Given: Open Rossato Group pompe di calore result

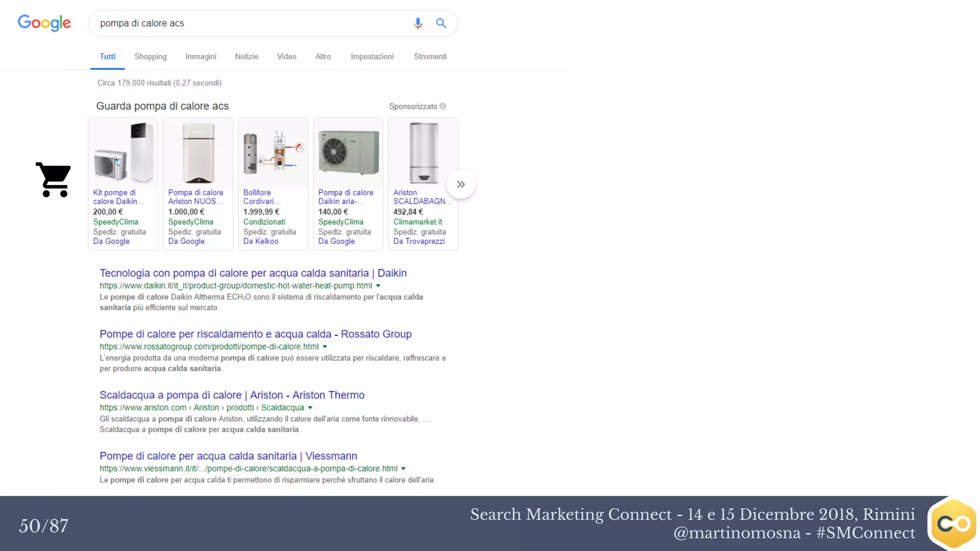Looking at the screenshot, I should tap(256, 334).
